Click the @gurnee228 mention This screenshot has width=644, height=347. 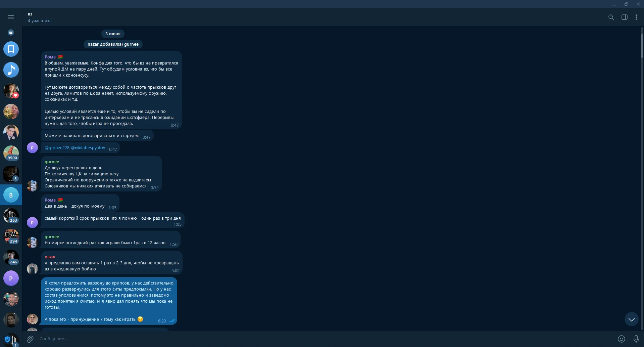tap(57, 147)
